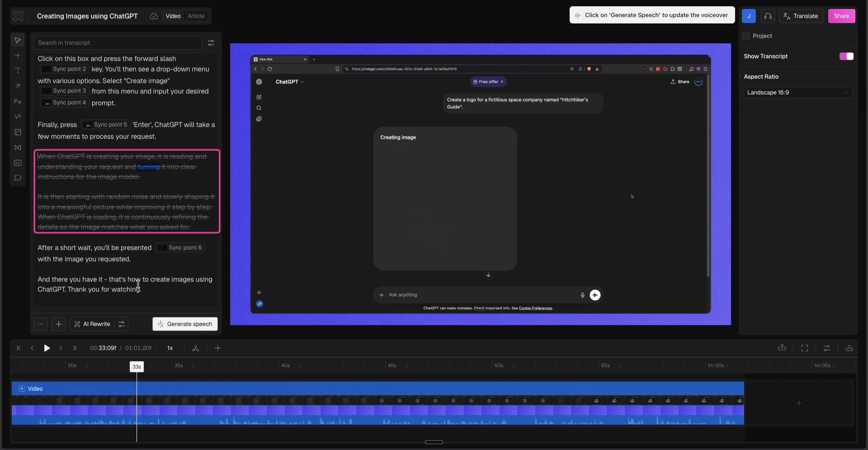Step back one frame
Viewport: 868px width, 450px height.
pos(32,348)
